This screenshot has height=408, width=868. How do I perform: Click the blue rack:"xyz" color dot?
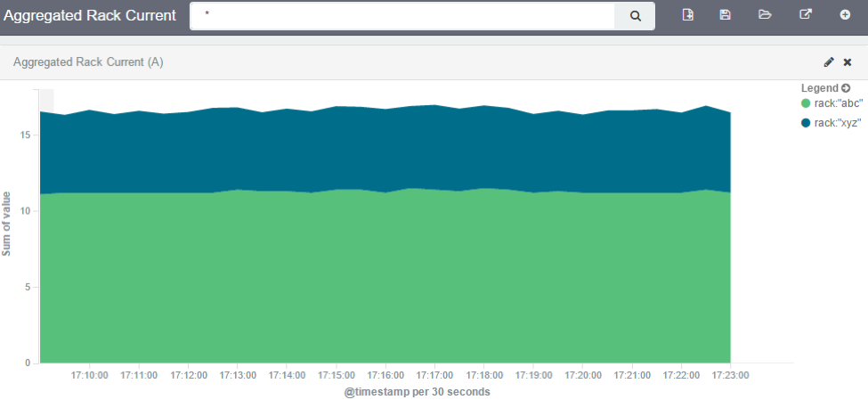pyautogui.click(x=806, y=123)
